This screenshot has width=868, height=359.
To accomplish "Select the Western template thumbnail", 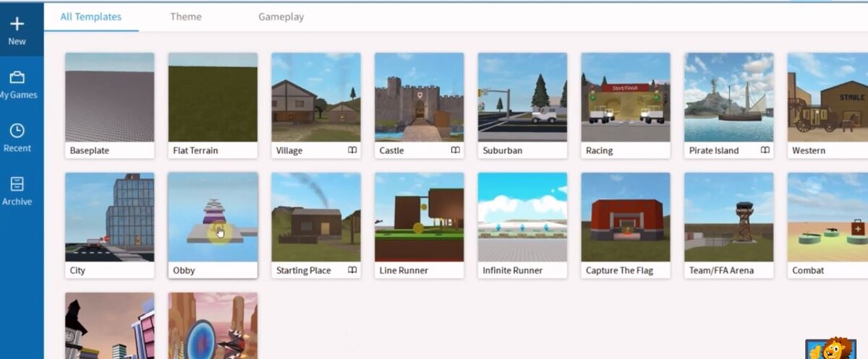I will [827, 97].
